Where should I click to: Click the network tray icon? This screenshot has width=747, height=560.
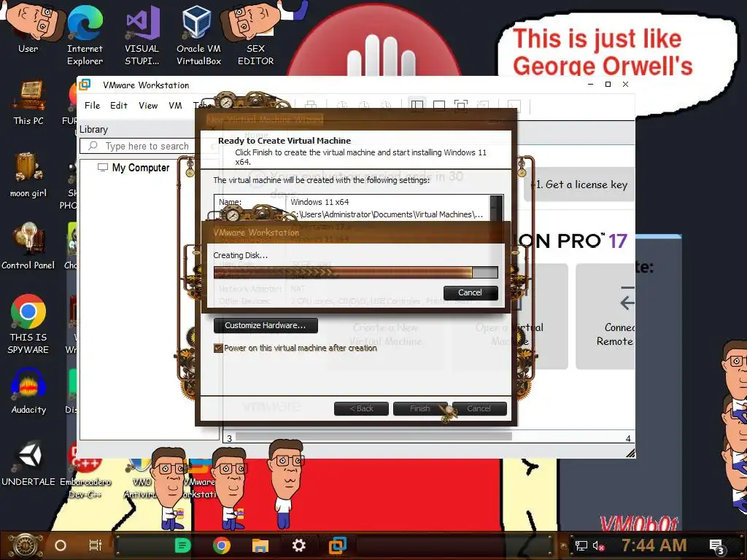pos(581,545)
